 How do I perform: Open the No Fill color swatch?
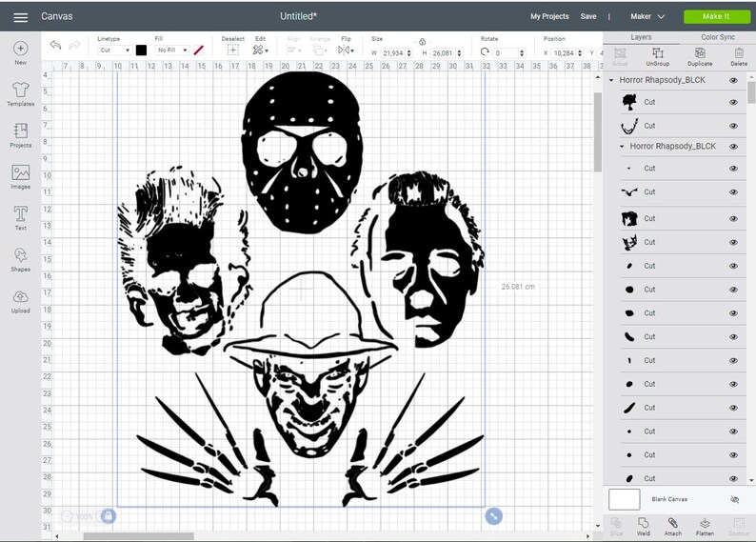point(198,50)
